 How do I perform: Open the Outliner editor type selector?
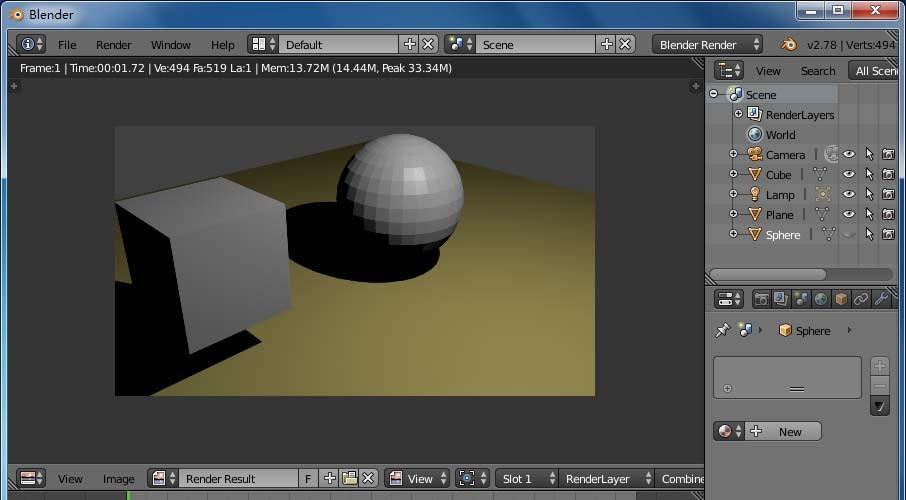click(729, 71)
